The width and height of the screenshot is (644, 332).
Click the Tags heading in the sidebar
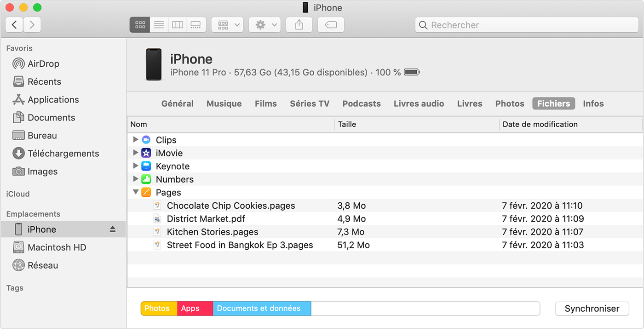(15, 288)
